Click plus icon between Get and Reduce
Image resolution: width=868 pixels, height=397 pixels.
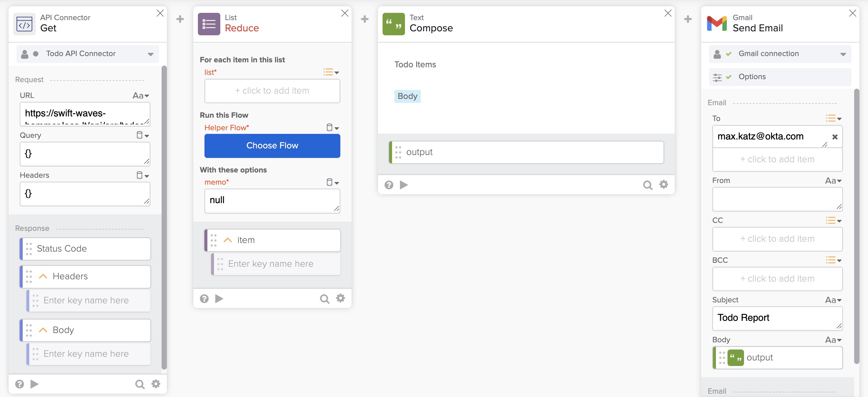[x=180, y=19]
